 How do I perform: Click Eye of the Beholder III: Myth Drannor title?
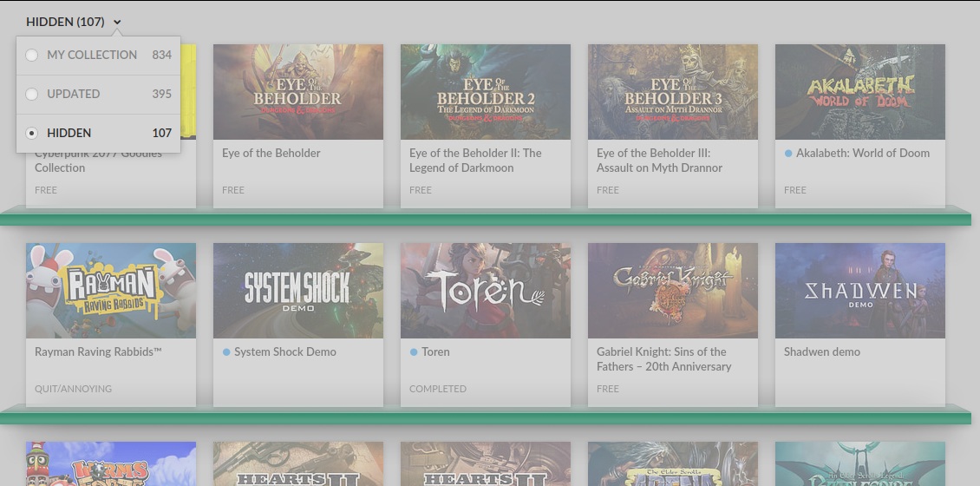coord(659,161)
